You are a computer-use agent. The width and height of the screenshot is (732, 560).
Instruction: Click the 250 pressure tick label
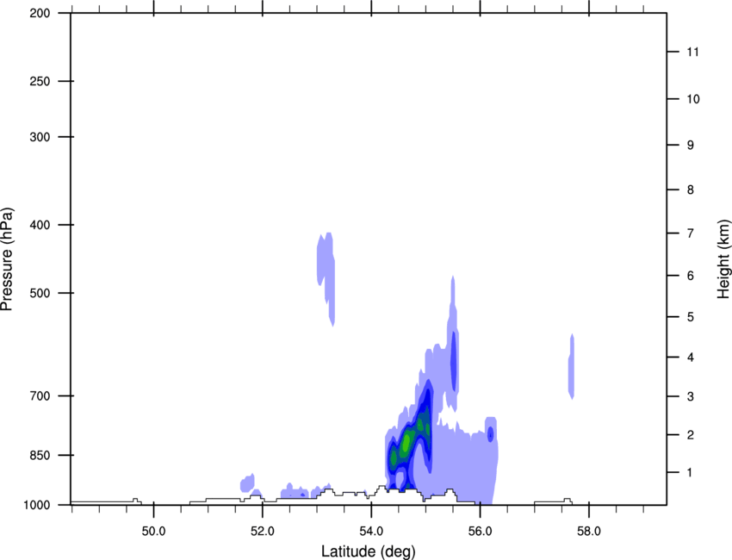[x=40, y=81]
